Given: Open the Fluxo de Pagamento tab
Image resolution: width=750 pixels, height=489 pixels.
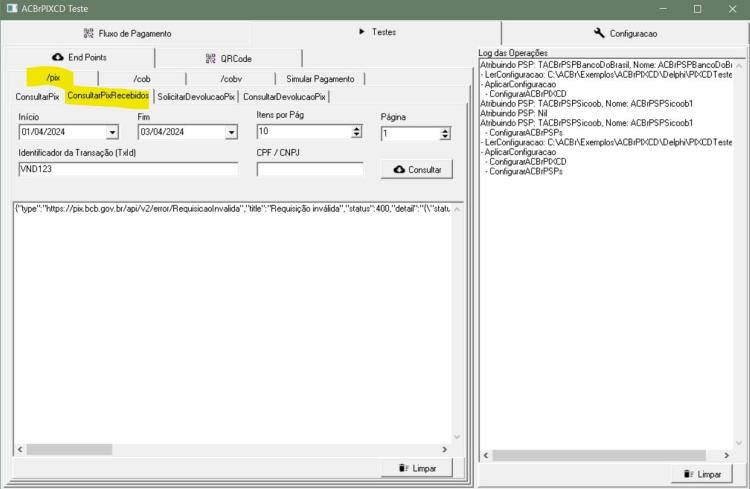Looking at the screenshot, I should pyautogui.click(x=127, y=33).
